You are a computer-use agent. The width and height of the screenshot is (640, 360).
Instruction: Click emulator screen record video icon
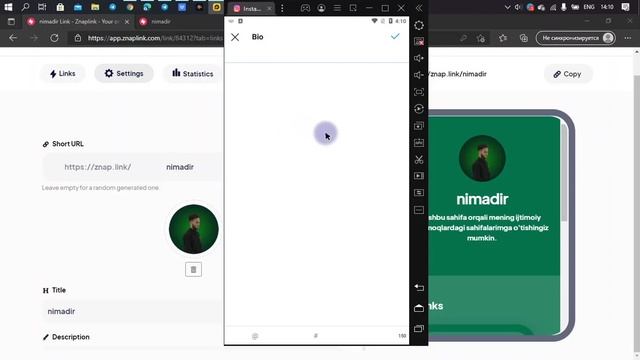coord(419,176)
